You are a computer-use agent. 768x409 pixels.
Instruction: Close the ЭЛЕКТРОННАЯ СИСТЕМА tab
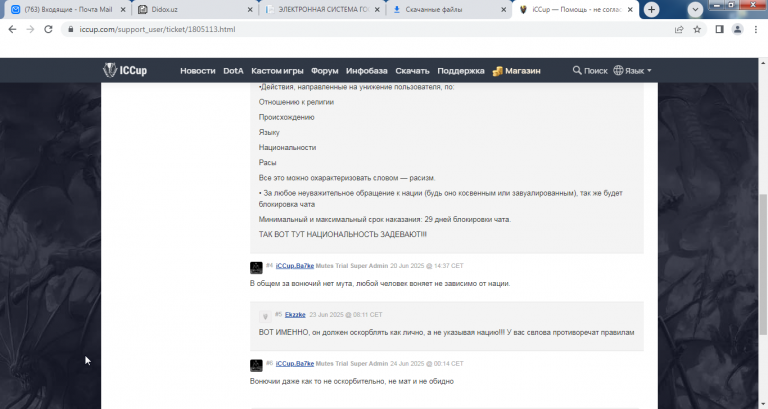[377, 9]
